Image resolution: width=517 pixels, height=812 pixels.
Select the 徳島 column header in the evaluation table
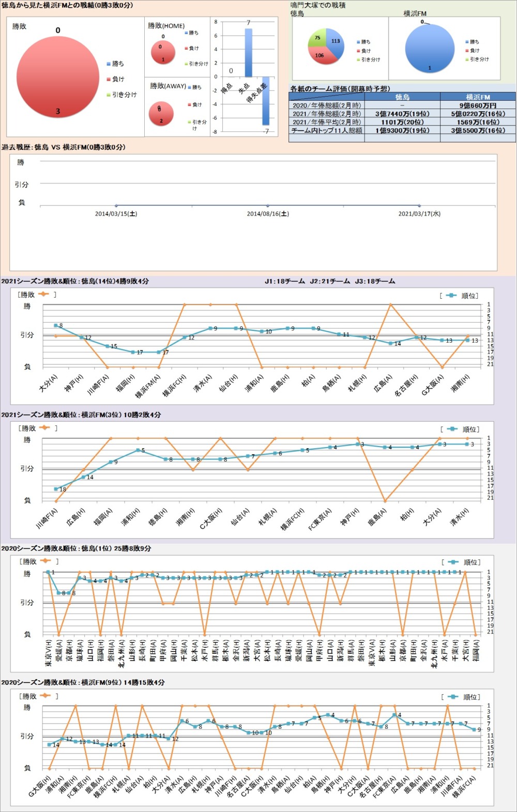[402, 97]
